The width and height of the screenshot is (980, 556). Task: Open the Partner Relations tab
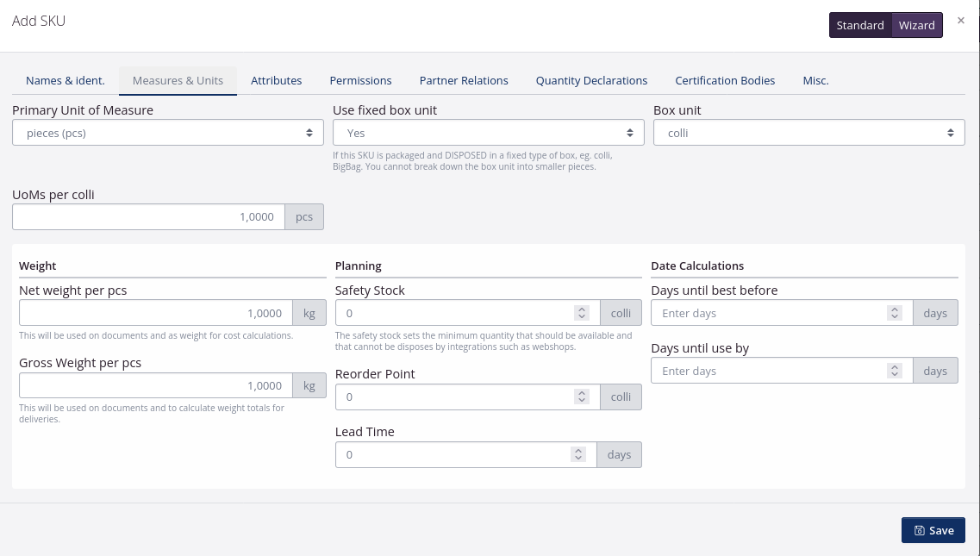click(x=464, y=80)
